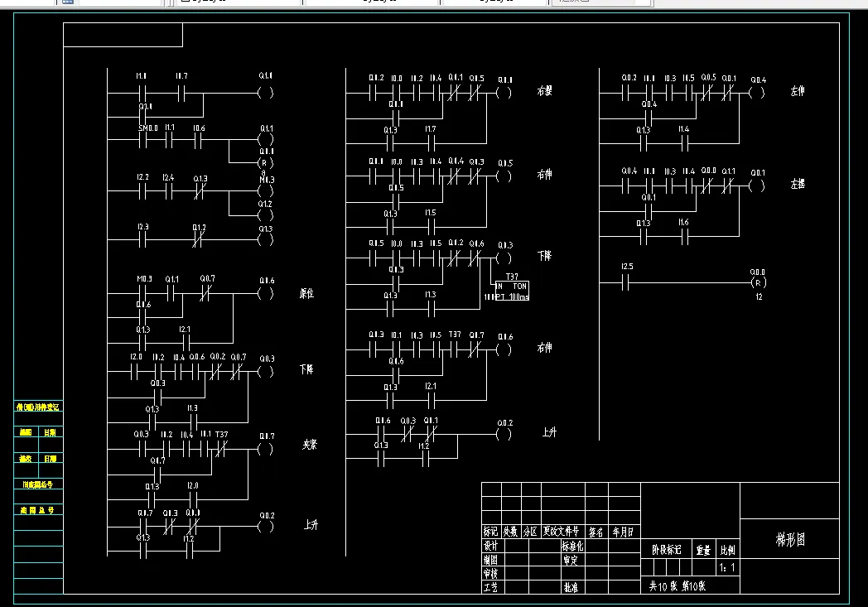The height and width of the screenshot is (607, 868).
Task: Select the 比例 header text
Action: (x=727, y=550)
